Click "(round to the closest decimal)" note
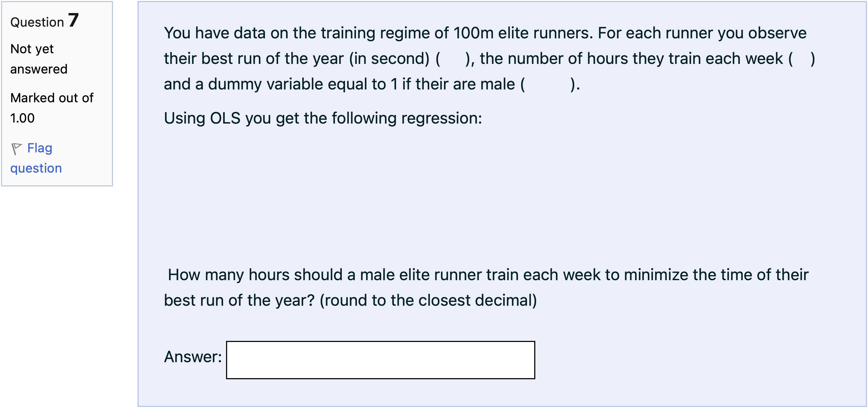This screenshot has width=868, height=408. point(428,300)
